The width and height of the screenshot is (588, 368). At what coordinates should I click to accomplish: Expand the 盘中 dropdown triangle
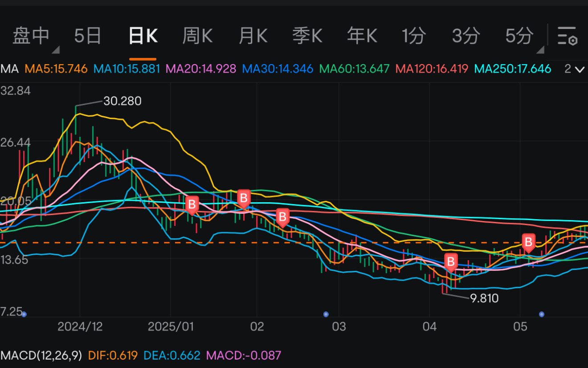pyautogui.click(x=56, y=49)
